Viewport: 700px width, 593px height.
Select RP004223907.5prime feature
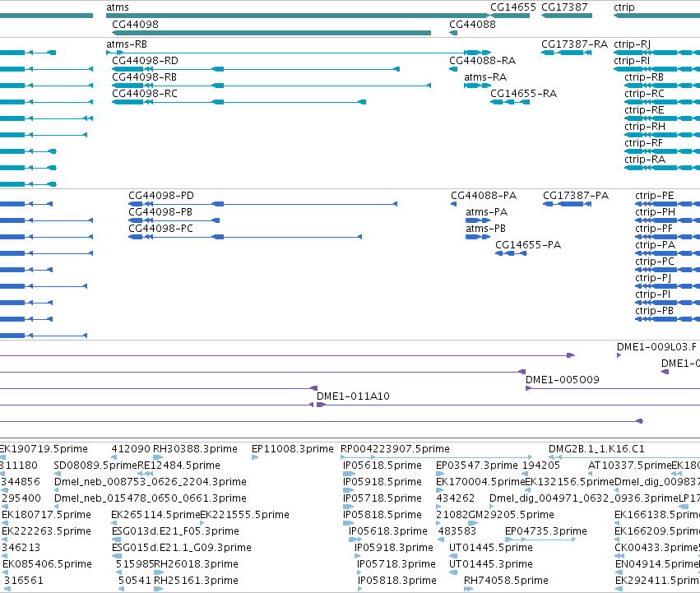tap(436, 457)
